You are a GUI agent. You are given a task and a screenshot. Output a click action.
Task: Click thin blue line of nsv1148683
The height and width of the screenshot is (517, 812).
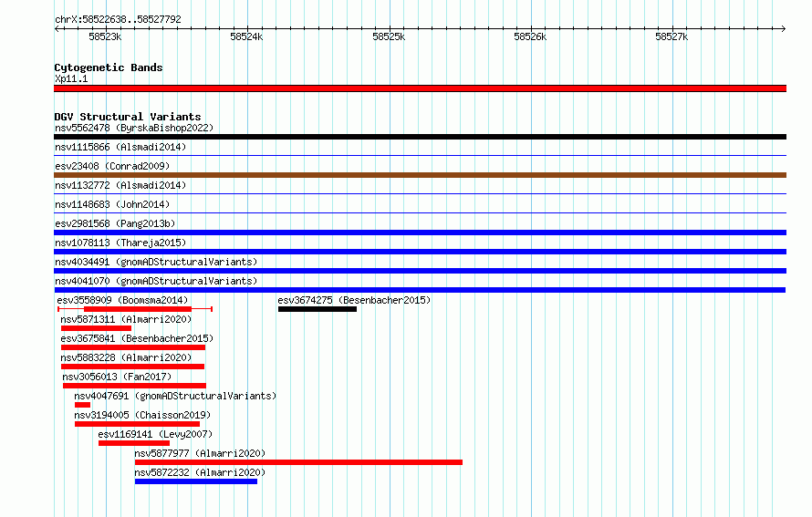(x=420, y=212)
